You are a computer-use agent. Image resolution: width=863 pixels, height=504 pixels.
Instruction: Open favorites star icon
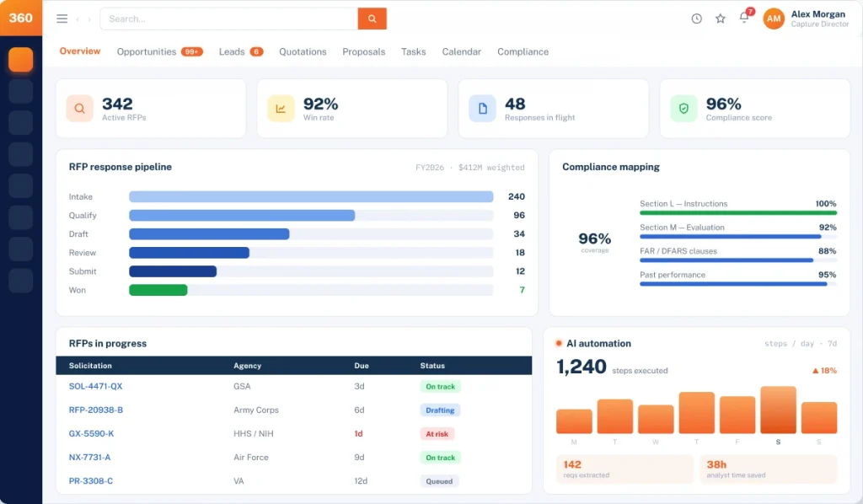pos(720,19)
